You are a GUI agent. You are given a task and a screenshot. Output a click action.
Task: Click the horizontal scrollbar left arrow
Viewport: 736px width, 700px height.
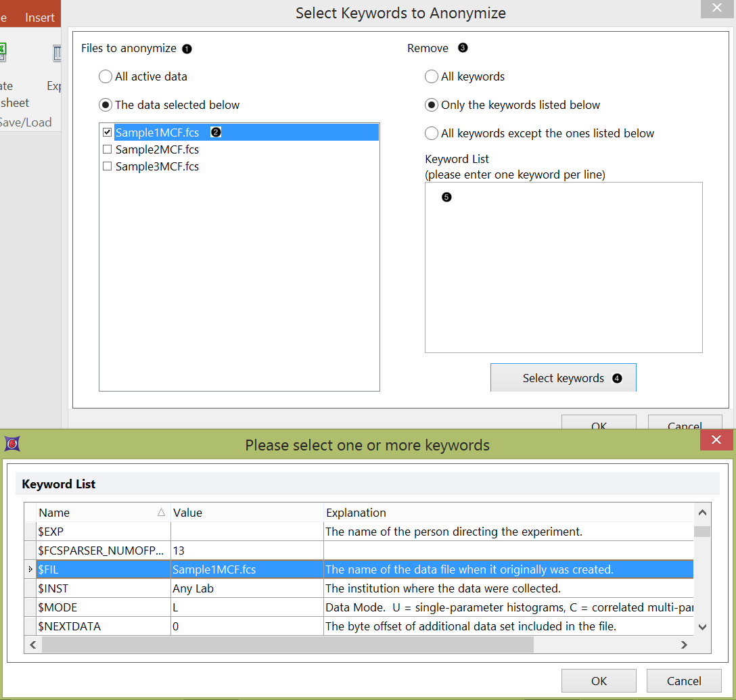tap(33, 645)
